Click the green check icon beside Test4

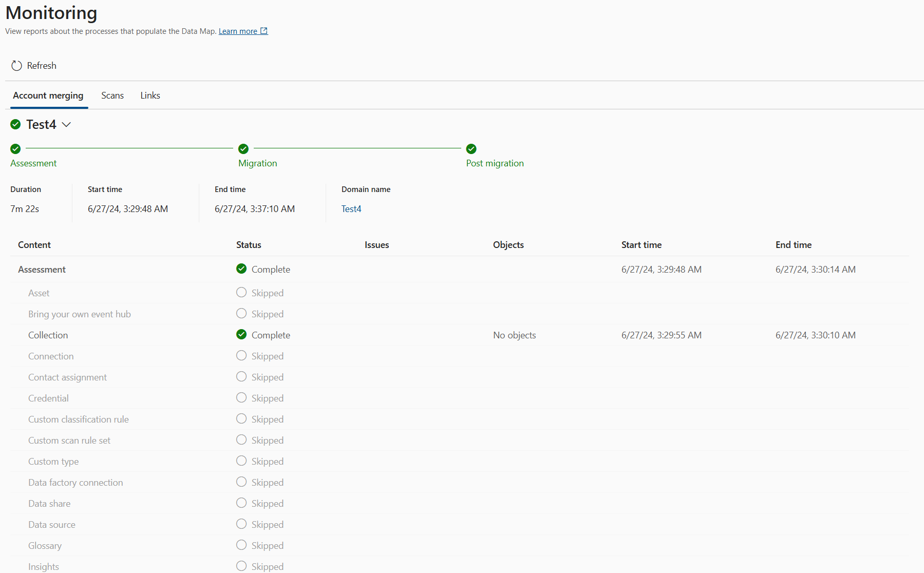[x=15, y=124]
